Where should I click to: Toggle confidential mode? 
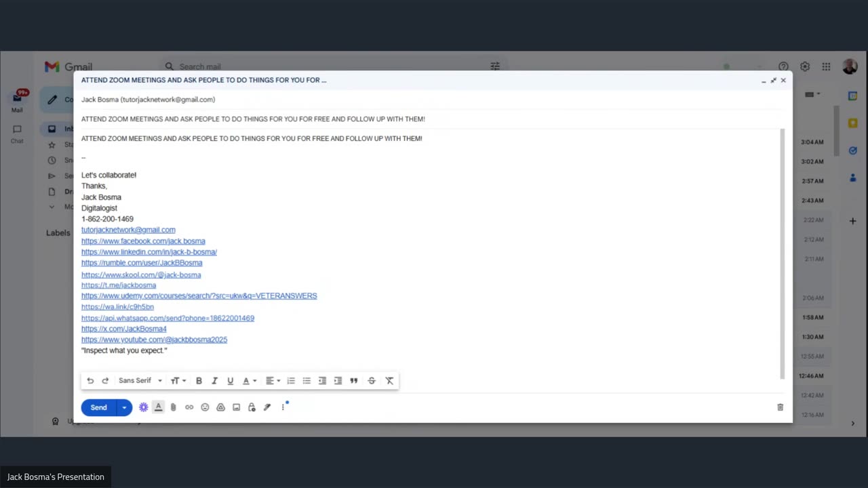click(x=252, y=407)
